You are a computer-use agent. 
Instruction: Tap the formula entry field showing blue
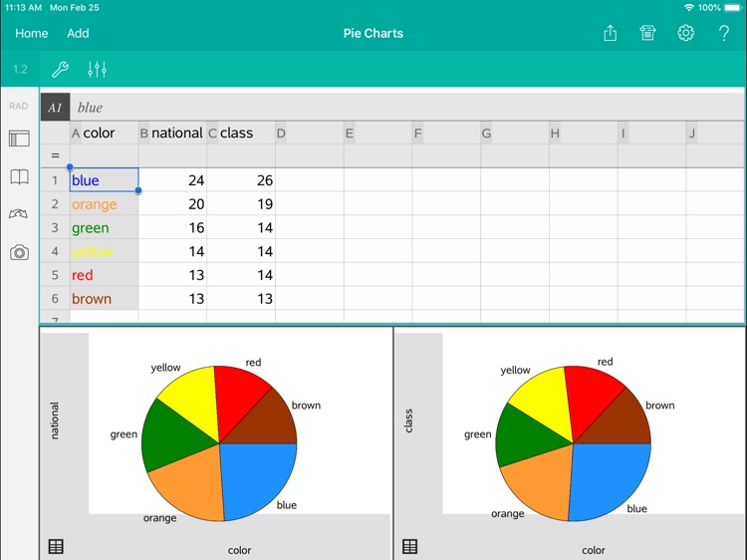[x=407, y=108]
